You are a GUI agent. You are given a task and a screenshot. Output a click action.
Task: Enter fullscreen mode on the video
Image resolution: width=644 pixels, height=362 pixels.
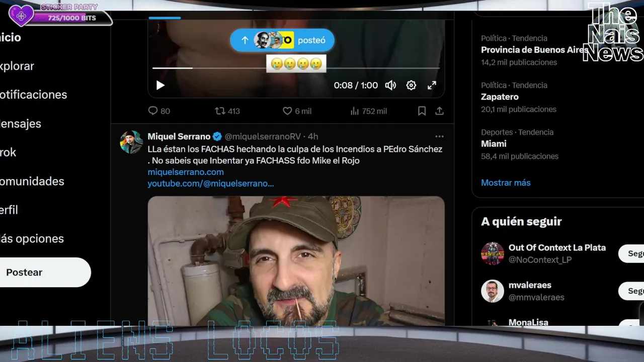(432, 85)
